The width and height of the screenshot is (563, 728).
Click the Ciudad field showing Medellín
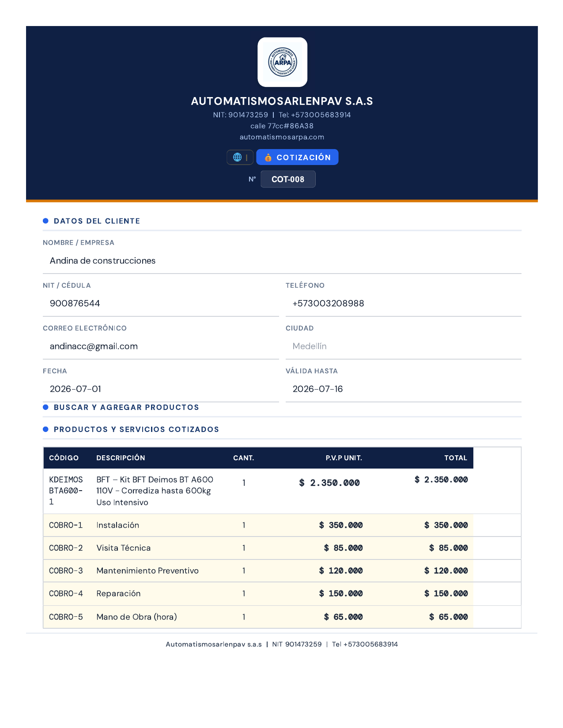404,346
